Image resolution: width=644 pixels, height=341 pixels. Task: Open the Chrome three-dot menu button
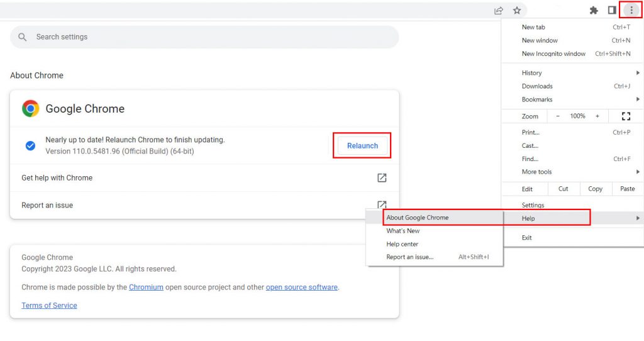(x=631, y=10)
